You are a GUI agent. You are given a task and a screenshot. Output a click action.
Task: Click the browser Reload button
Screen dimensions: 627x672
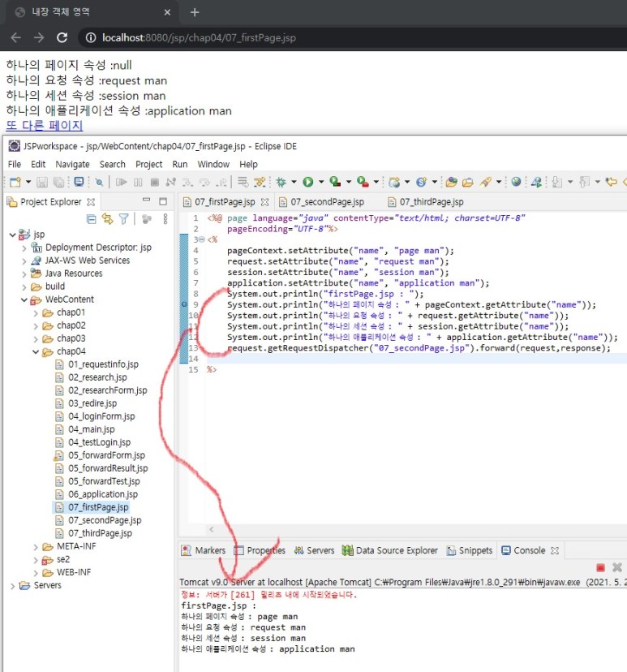click(62, 37)
